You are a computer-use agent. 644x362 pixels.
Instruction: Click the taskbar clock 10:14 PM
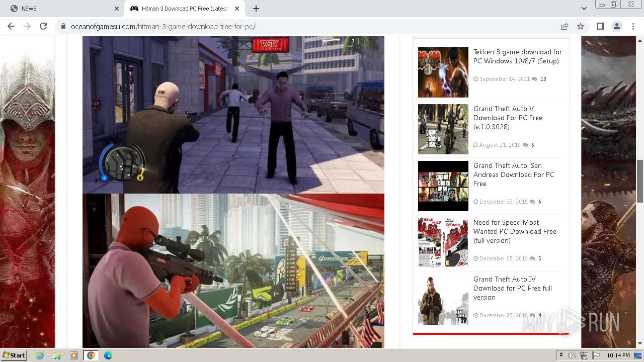(x=618, y=355)
